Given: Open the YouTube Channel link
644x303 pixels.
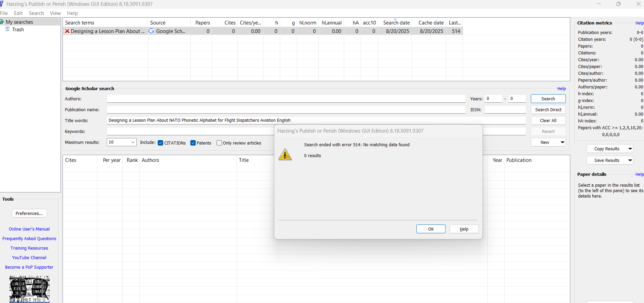Looking at the screenshot, I should tap(29, 258).
